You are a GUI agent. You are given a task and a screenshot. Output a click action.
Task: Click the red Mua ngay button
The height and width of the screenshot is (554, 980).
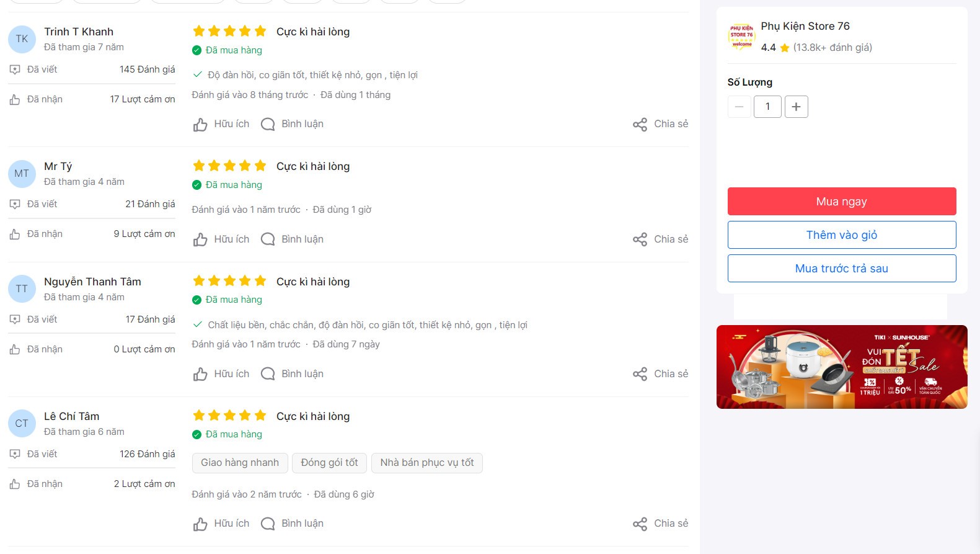tap(842, 202)
